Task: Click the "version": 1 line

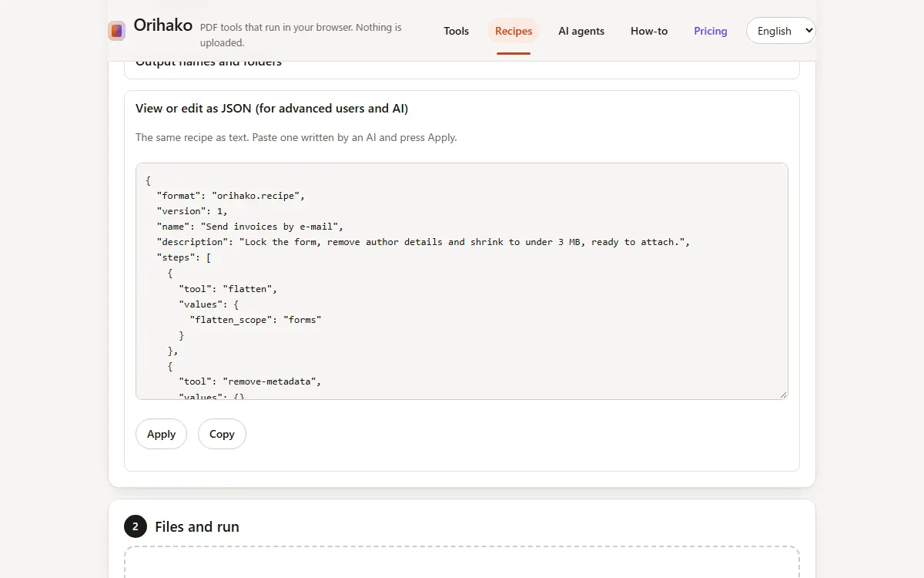Action: [x=192, y=211]
